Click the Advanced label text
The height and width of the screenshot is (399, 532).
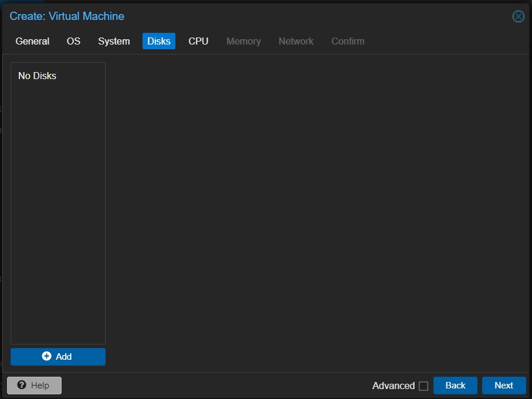click(x=393, y=386)
